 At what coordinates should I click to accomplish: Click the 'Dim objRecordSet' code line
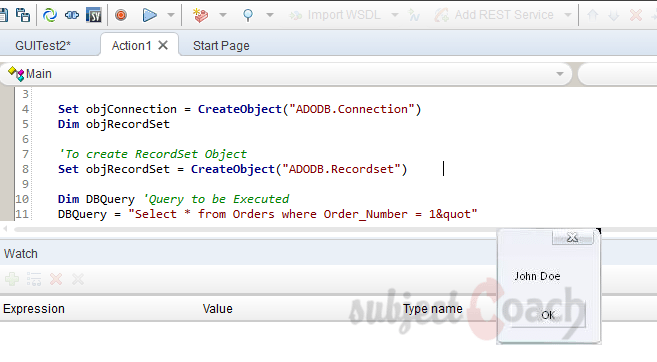point(114,124)
